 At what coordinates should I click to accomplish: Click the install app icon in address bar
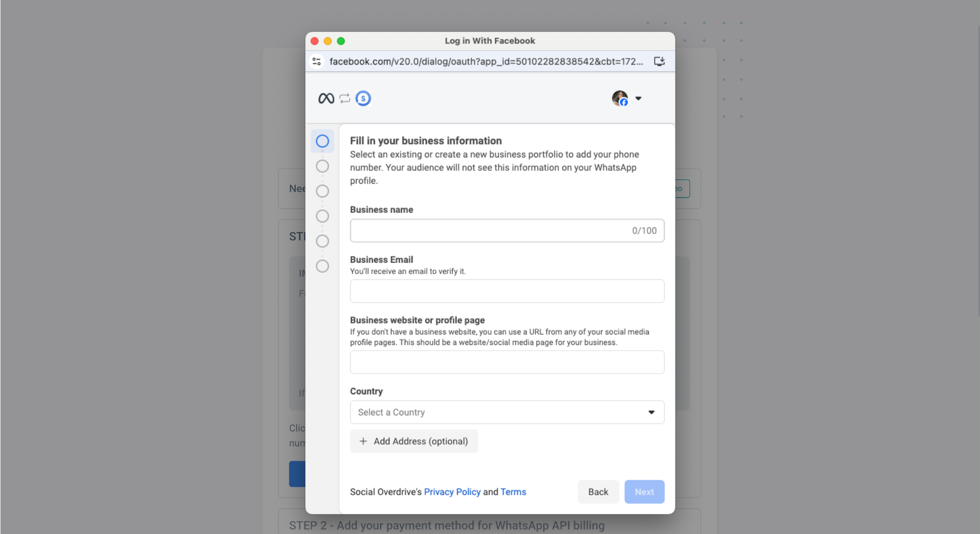coord(659,61)
